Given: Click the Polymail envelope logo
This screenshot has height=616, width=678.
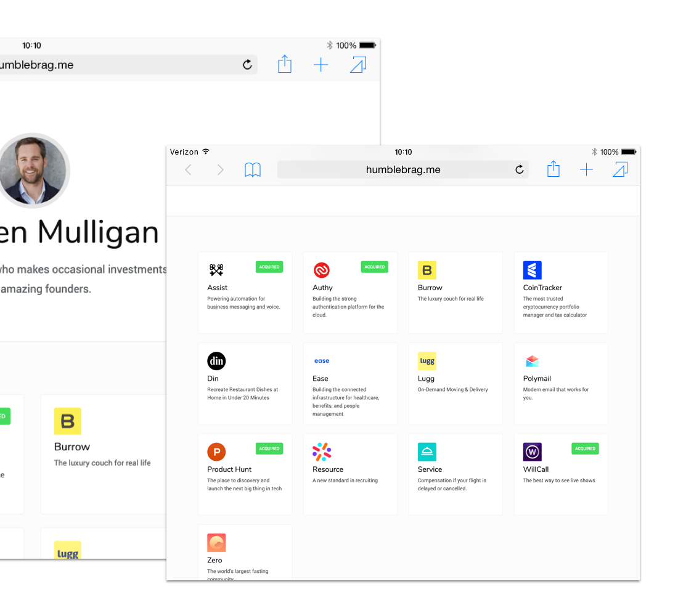Looking at the screenshot, I should click(533, 361).
